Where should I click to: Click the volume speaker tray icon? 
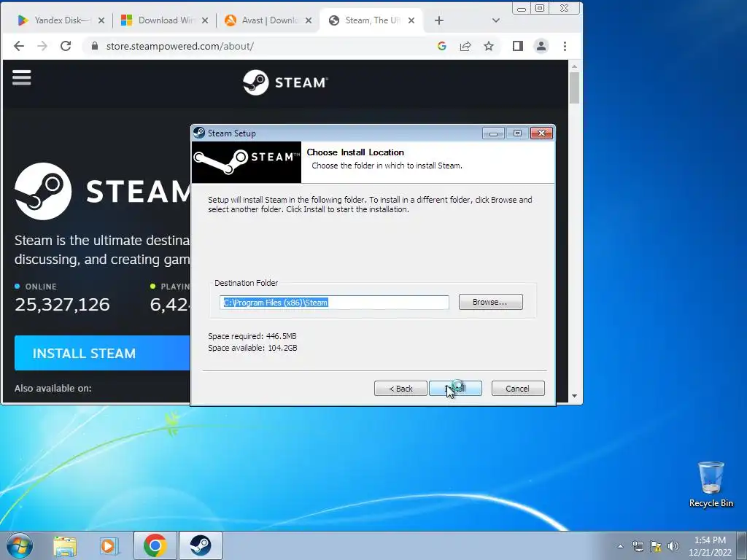click(673, 546)
